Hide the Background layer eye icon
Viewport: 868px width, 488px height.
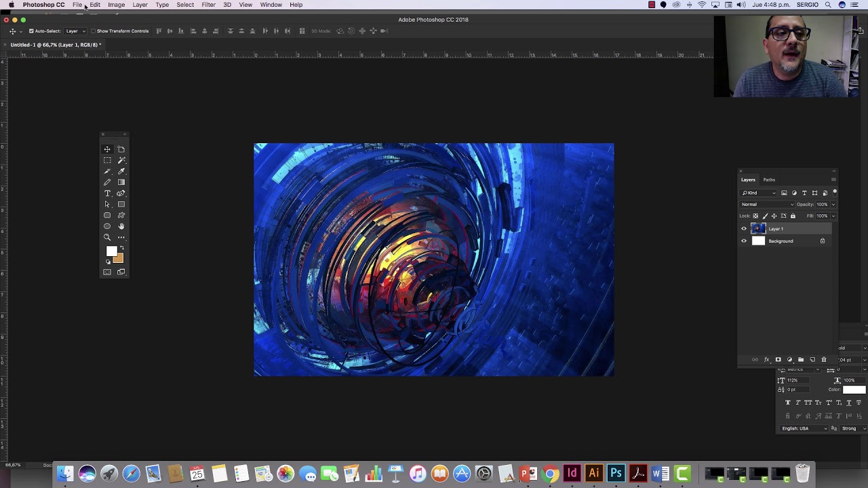(744, 241)
